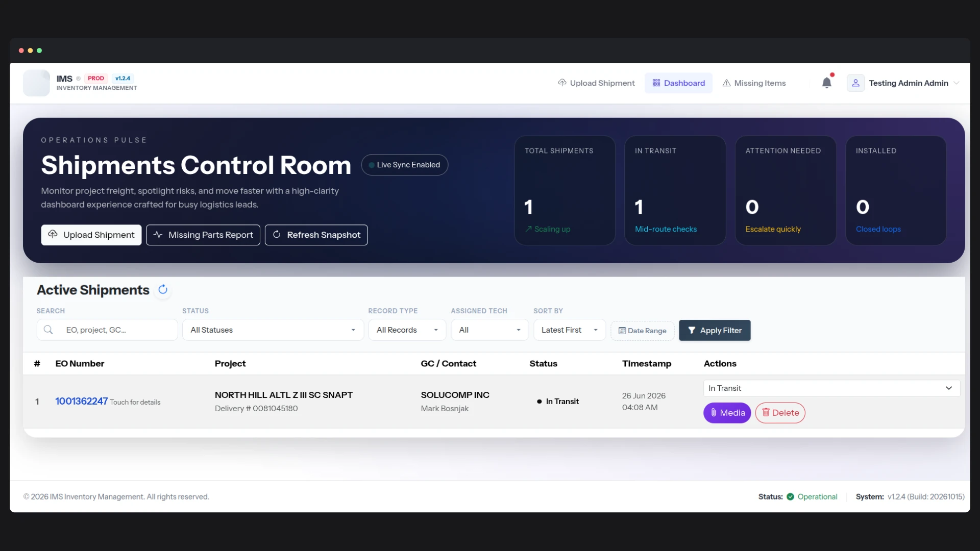980x551 pixels.
Task: Expand the In Transit action dropdown
Action: [831, 388]
